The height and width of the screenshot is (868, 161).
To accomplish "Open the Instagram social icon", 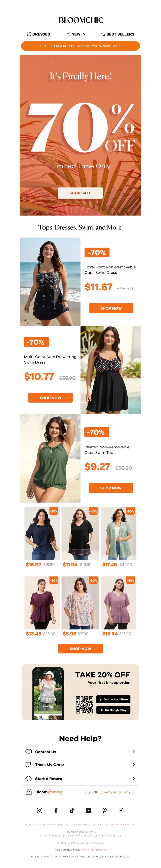I will (x=39, y=810).
